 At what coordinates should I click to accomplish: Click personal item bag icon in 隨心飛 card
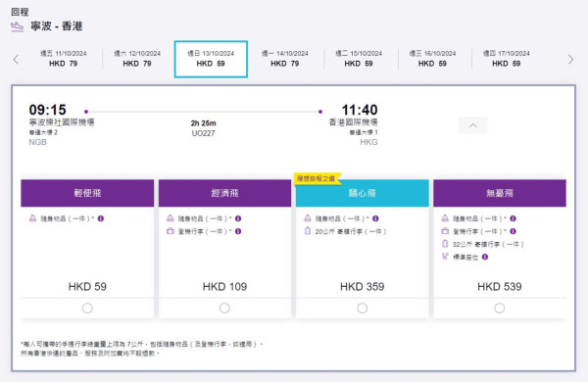308,218
